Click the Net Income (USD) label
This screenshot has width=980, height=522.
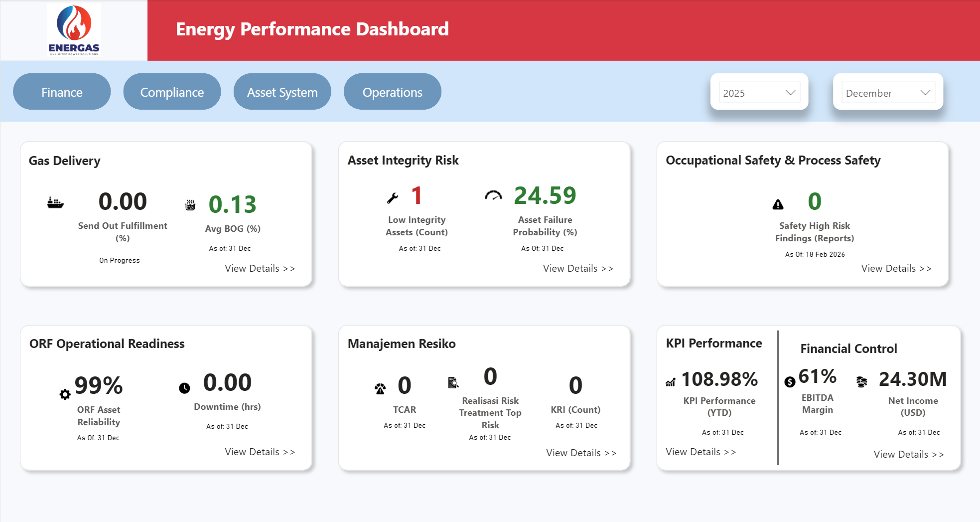click(913, 406)
